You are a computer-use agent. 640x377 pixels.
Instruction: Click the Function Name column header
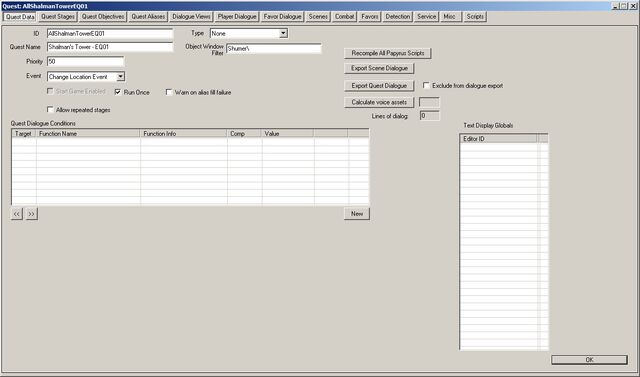point(88,133)
